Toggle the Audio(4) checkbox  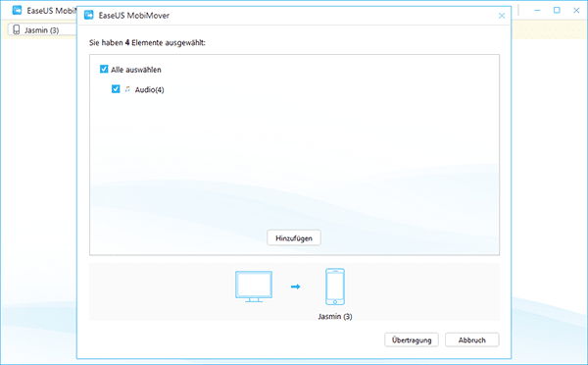[x=116, y=89]
